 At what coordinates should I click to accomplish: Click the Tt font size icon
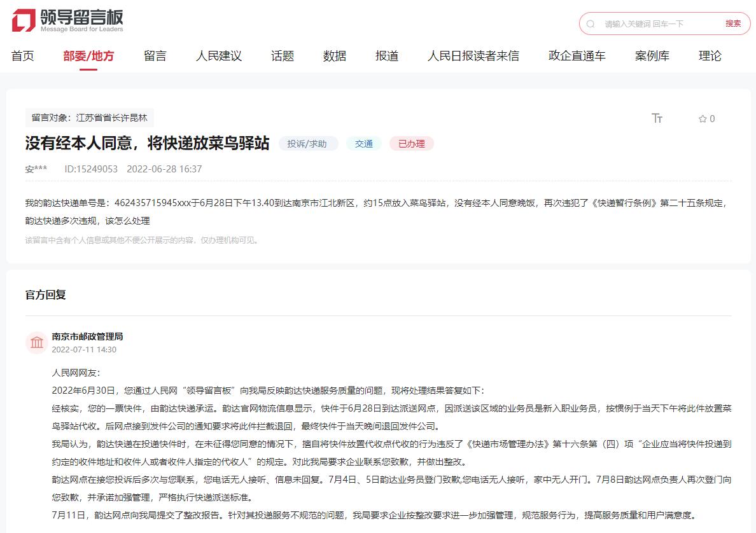pyautogui.click(x=658, y=118)
